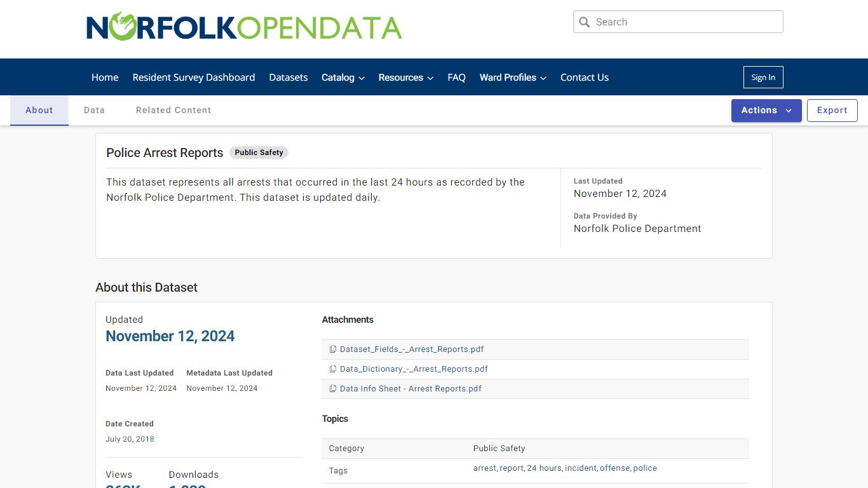This screenshot has height=488, width=868.
Task: Click the Attachments heading
Action: (348, 320)
